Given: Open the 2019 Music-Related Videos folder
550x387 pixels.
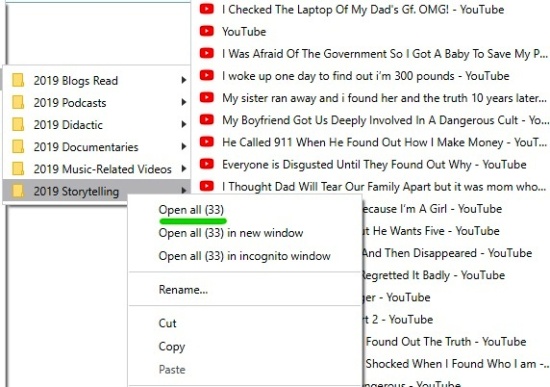Looking at the screenshot, I should (x=102, y=169).
